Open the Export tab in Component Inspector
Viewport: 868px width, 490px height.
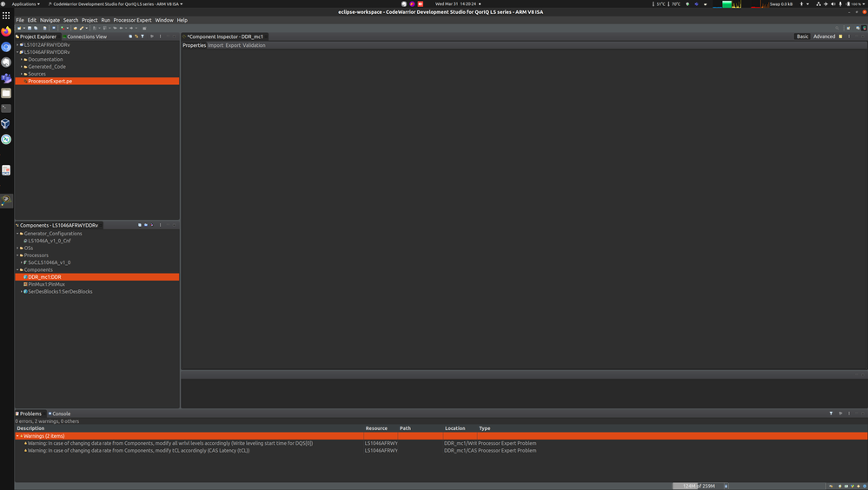[233, 45]
